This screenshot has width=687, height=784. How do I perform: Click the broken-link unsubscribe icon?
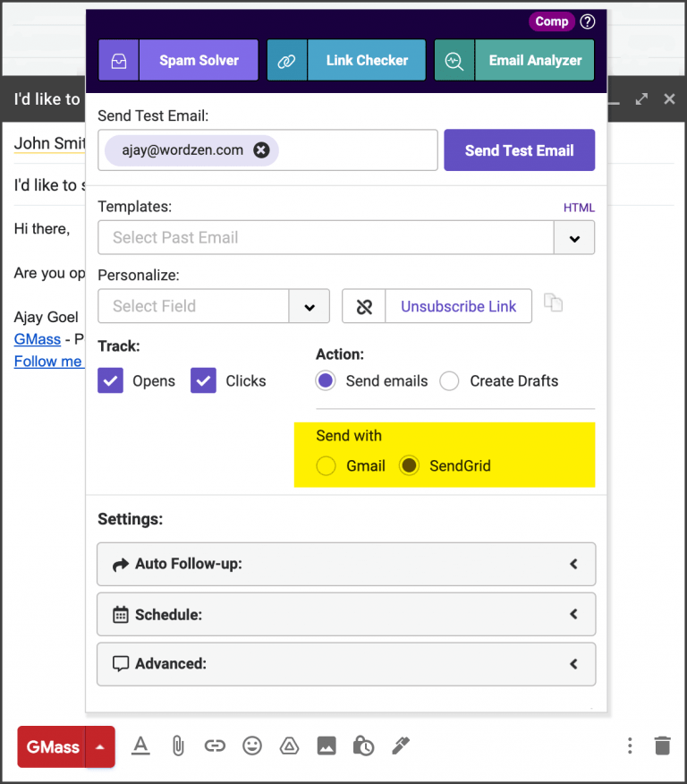(x=364, y=306)
